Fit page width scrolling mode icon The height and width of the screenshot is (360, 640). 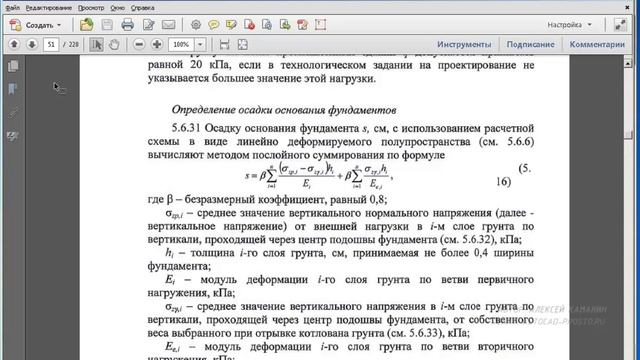point(224,44)
